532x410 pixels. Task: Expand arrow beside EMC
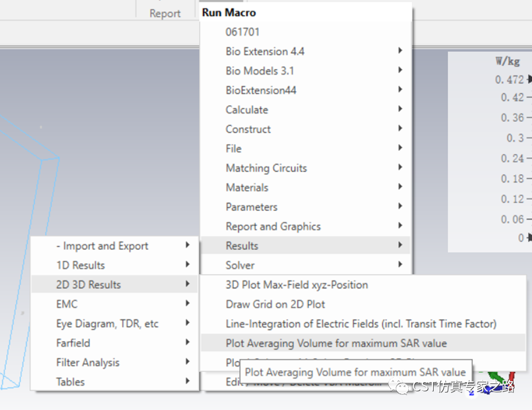click(x=187, y=303)
